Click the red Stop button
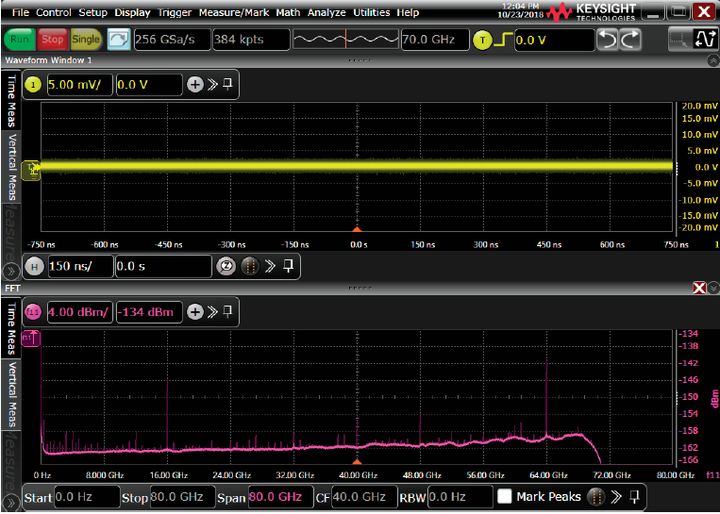 point(52,40)
